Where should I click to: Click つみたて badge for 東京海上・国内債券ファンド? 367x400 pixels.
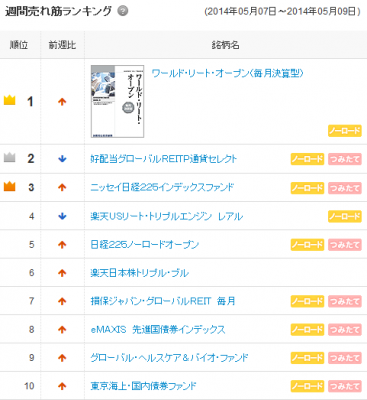pos(345,386)
